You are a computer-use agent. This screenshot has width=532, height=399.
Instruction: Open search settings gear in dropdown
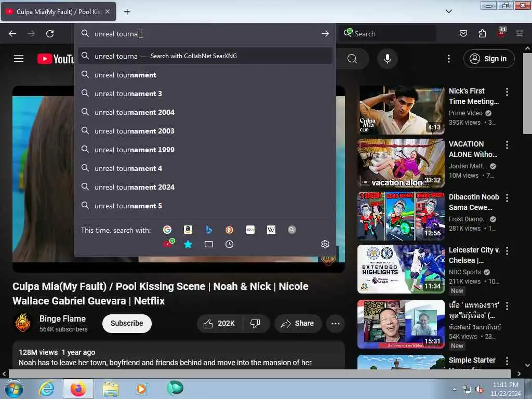click(325, 244)
